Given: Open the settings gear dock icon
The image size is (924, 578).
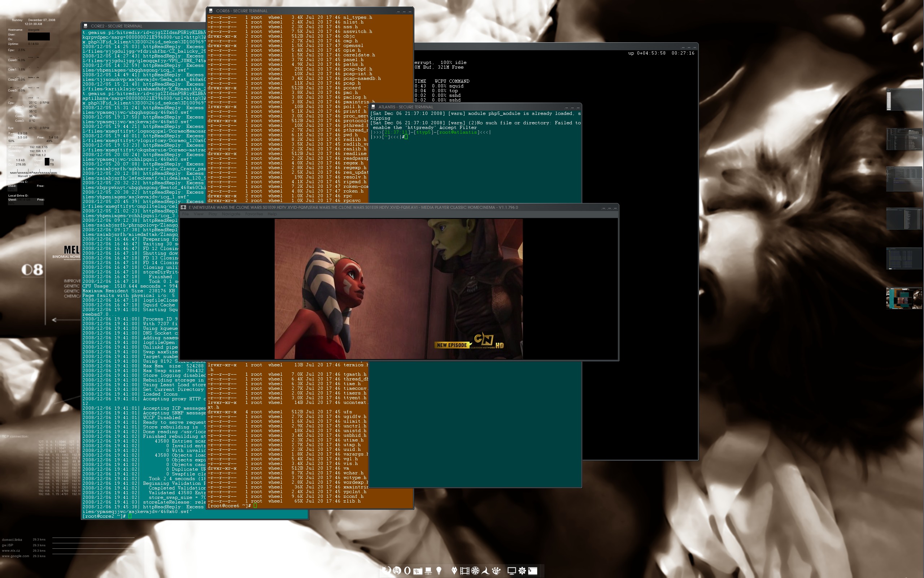Looking at the screenshot, I should click(x=522, y=571).
